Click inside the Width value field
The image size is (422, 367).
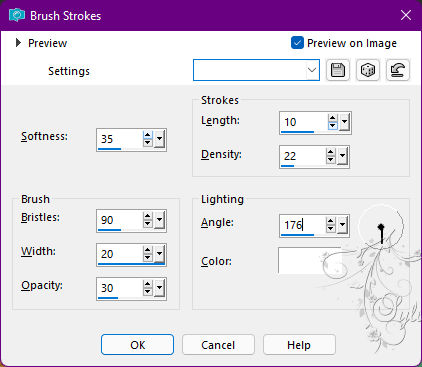click(x=120, y=254)
